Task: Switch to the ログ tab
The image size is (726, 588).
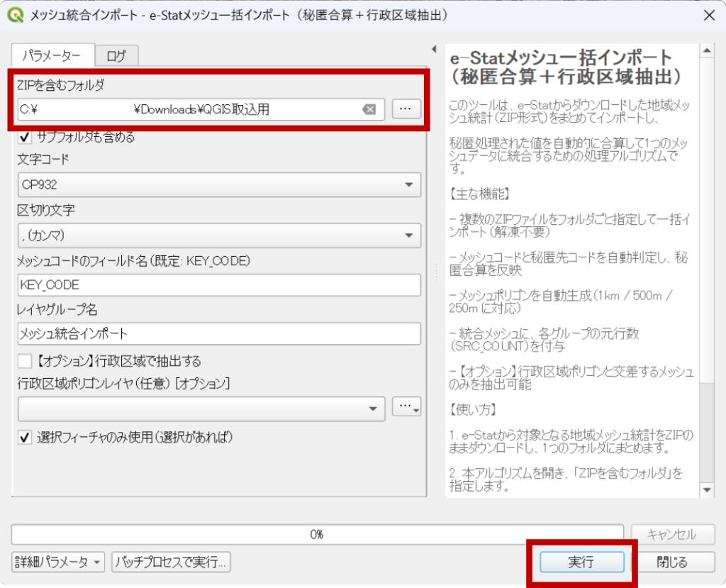Action: (116, 56)
